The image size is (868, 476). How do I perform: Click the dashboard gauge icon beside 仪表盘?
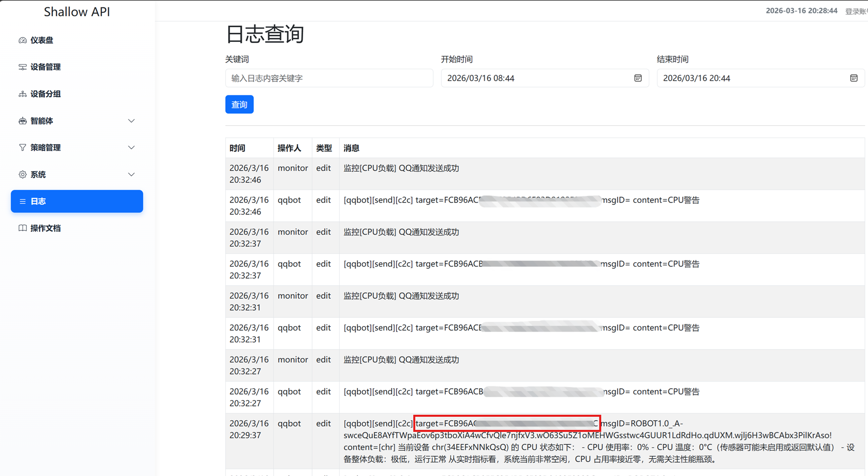click(23, 40)
